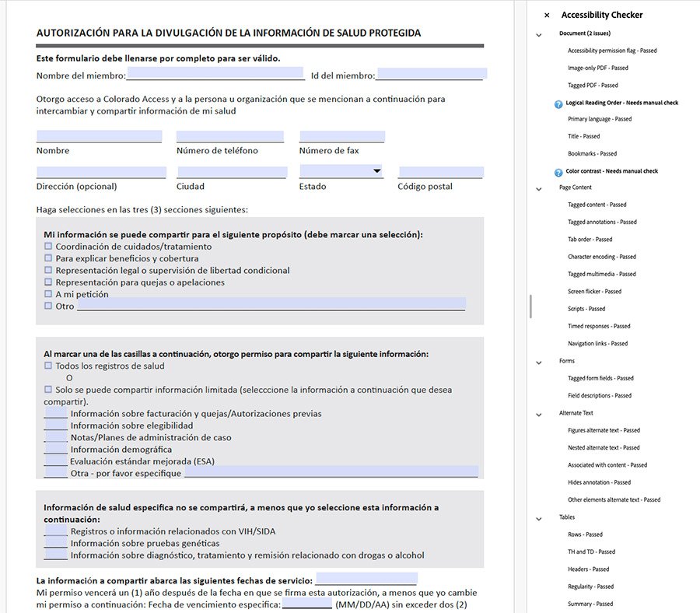Check Todos los registros de salud
This screenshot has height=613, width=700.
[x=48, y=366]
